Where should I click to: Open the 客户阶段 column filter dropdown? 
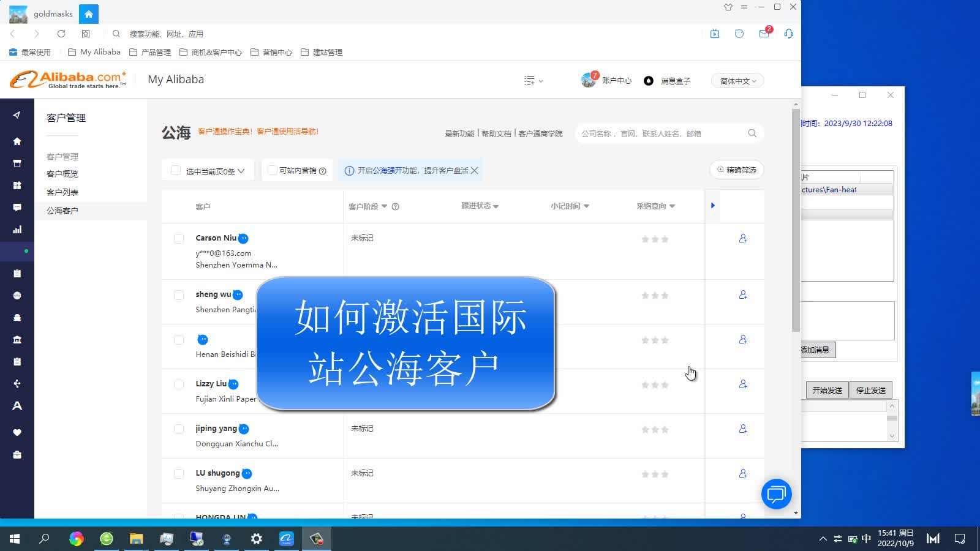click(x=384, y=206)
